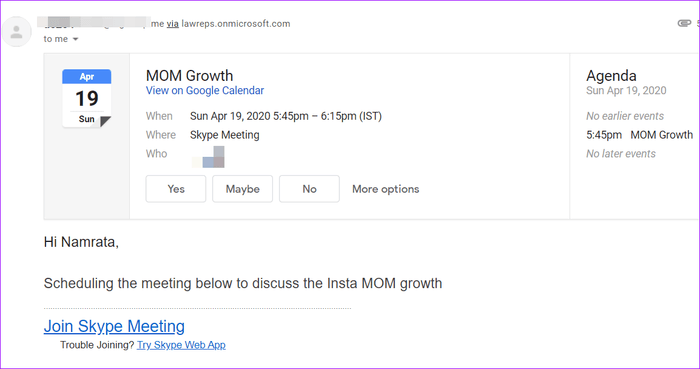
Task: Accept the invite with Yes button
Action: [x=176, y=189]
